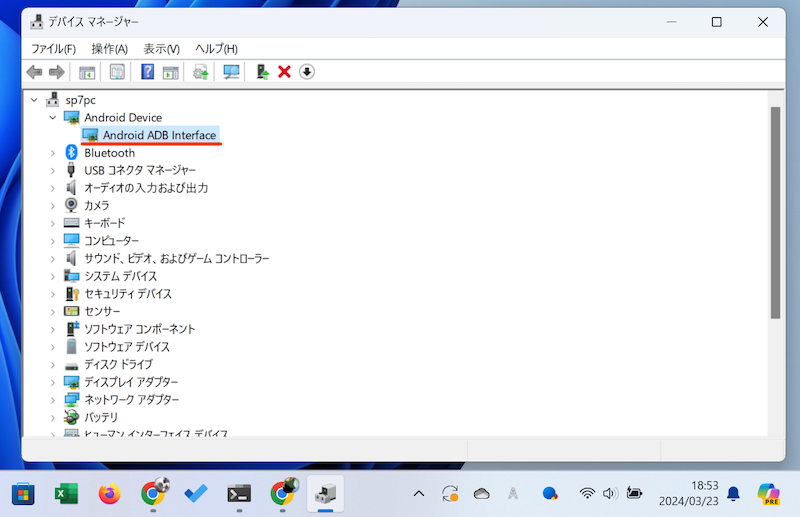Open the ファイル(F) menu
The width and height of the screenshot is (800, 517).
[53, 48]
